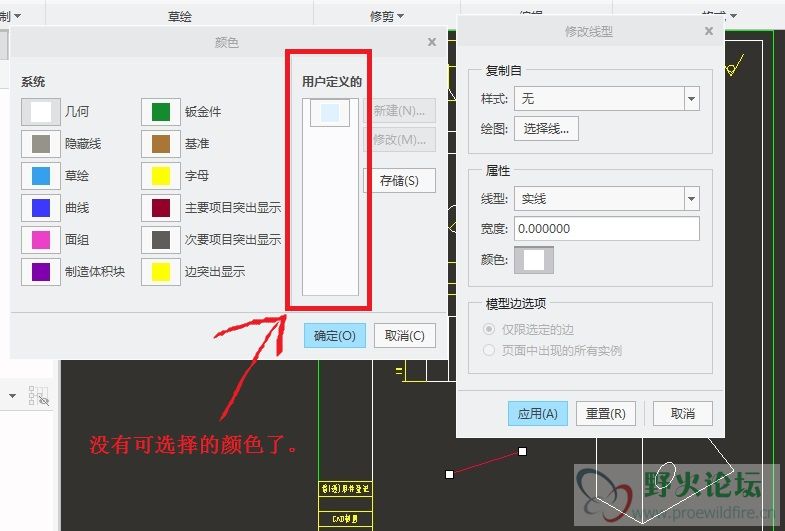The image size is (785, 531).
Task: Pick the 草绘 light blue swatch
Action: pos(41,176)
